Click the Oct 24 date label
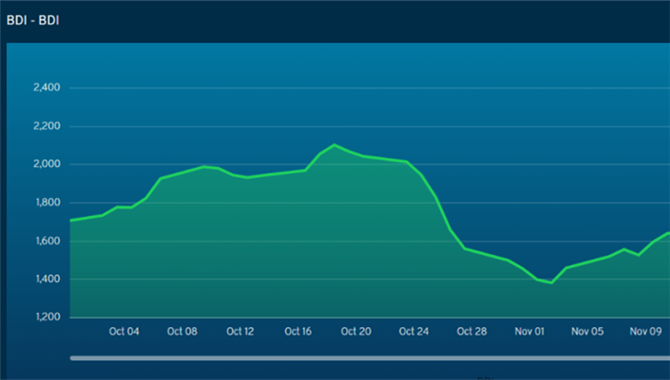 click(x=414, y=331)
